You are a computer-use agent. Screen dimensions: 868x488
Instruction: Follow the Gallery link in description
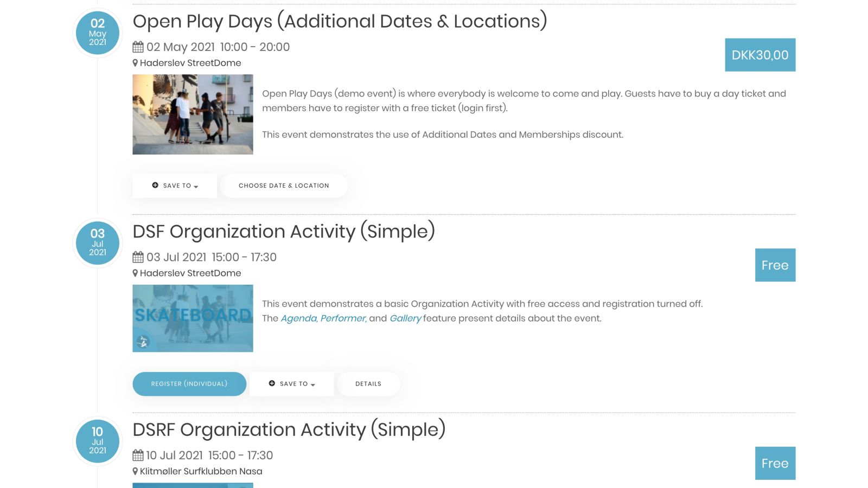[x=405, y=318]
